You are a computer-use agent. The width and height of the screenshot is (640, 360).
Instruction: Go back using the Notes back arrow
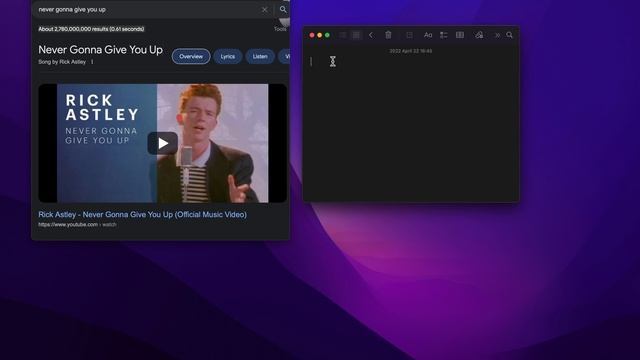(371, 35)
